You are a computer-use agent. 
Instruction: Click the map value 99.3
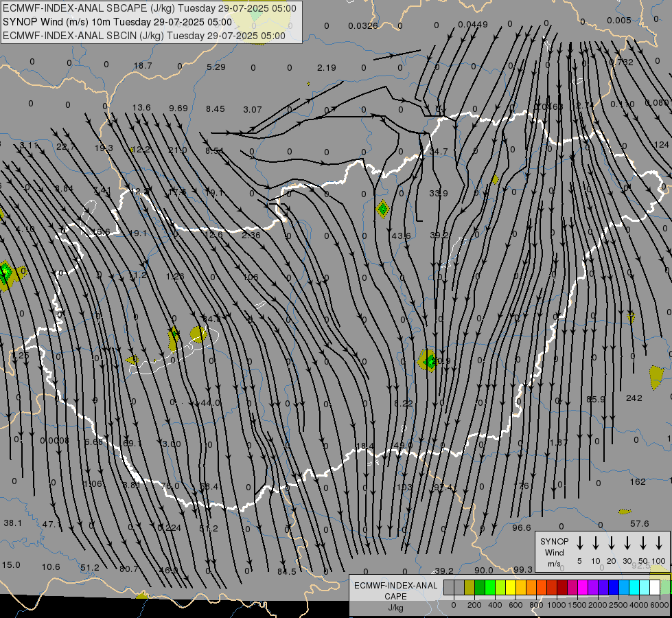[523, 569]
